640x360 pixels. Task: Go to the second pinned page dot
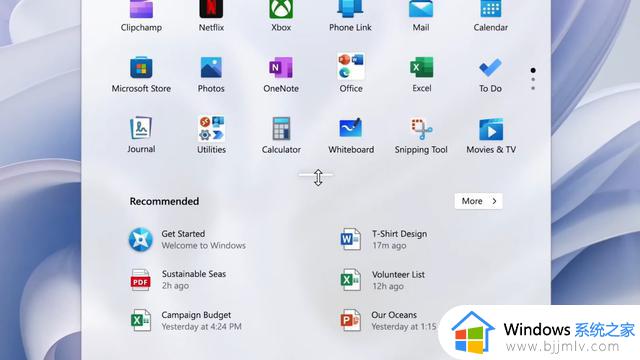(533, 80)
